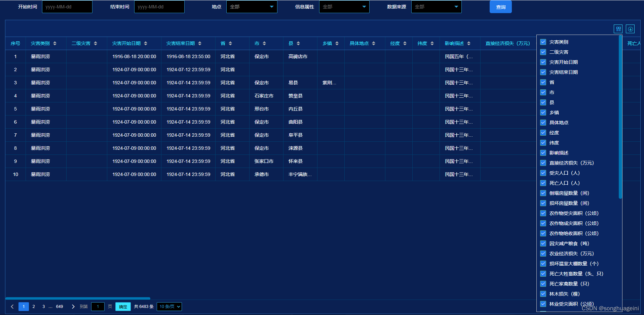644x315 pixels.
Task: Toggle 灾害结束日期 column checkbox
Action: pyautogui.click(x=543, y=72)
